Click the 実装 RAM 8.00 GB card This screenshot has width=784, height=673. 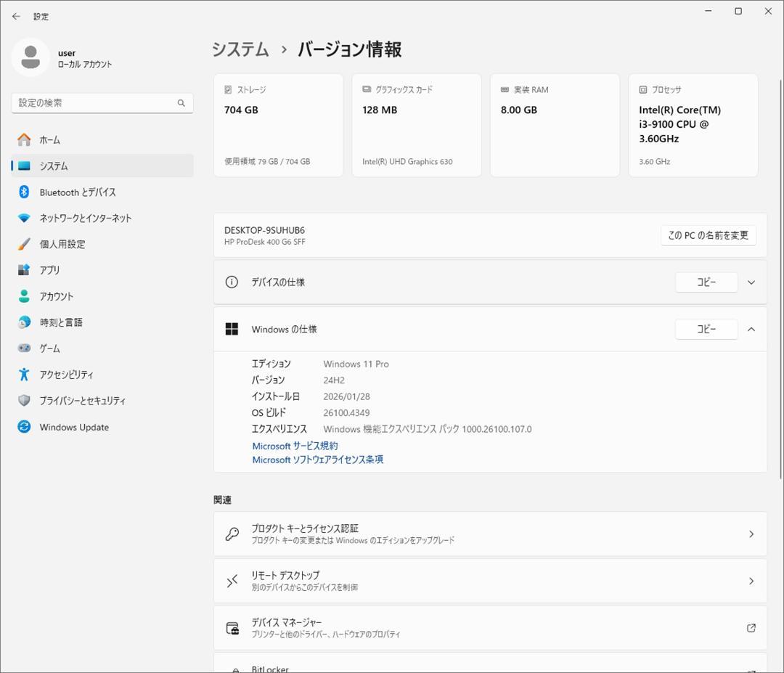[555, 125]
